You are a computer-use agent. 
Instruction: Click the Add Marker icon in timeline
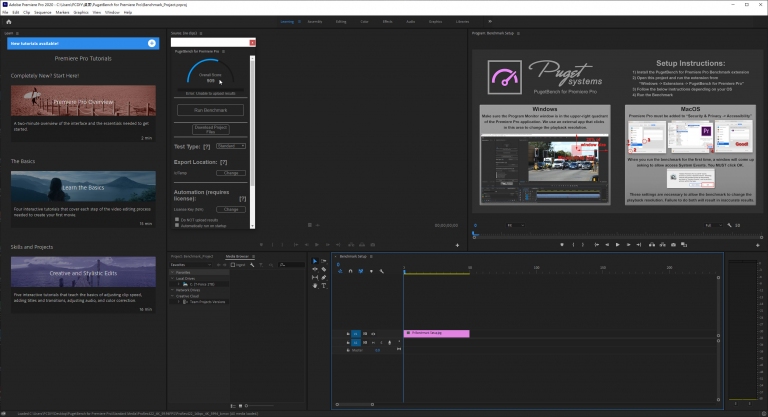(371, 271)
